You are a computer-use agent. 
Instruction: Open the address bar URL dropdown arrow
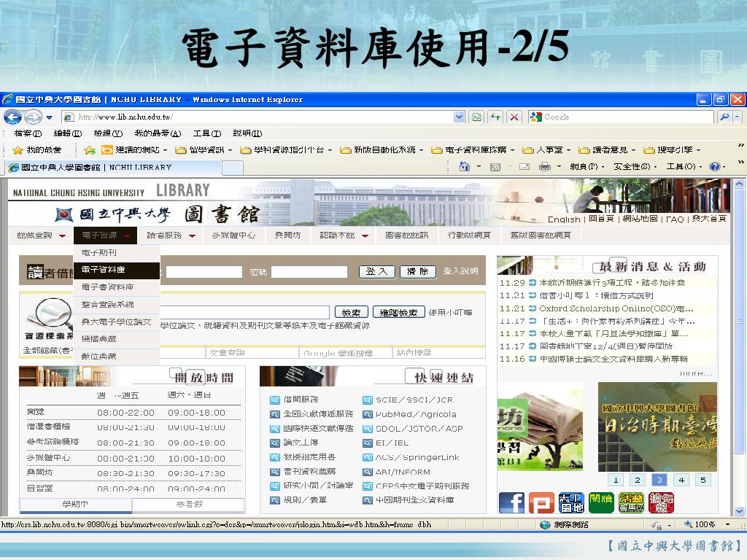point(459,117)
